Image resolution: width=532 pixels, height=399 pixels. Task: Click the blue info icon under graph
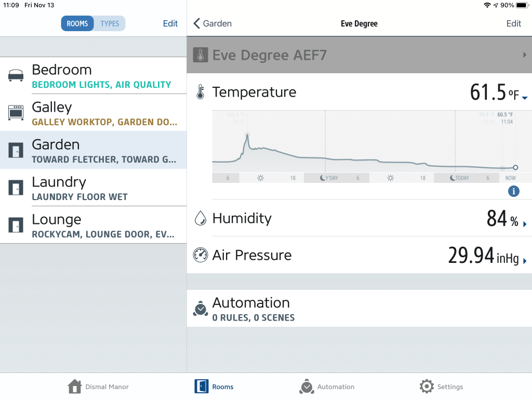[x=513, y=191]
